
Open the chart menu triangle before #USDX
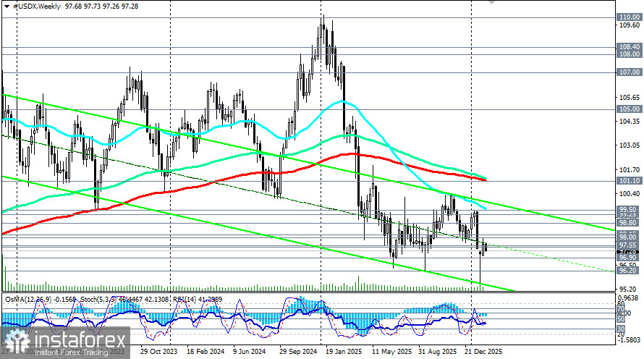(x=7, y=7)
